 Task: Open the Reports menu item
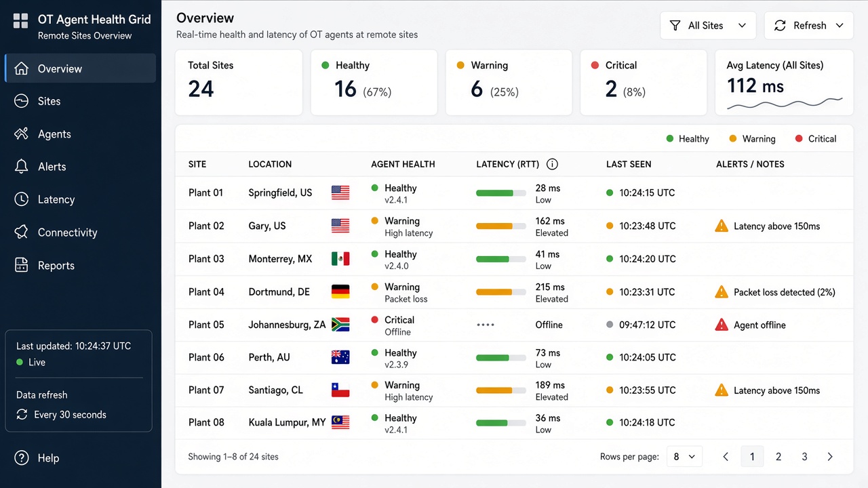(x=80, y=266)
